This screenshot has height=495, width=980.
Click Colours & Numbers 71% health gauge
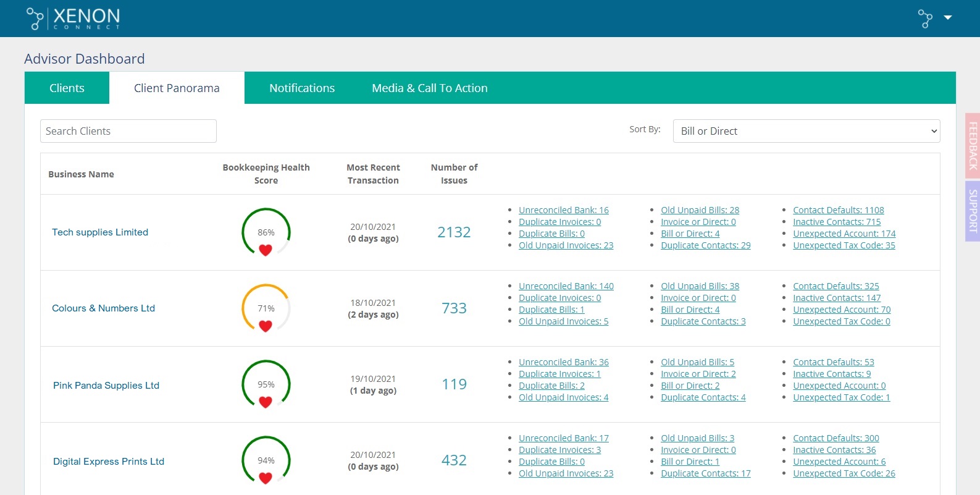click(266, 308)
